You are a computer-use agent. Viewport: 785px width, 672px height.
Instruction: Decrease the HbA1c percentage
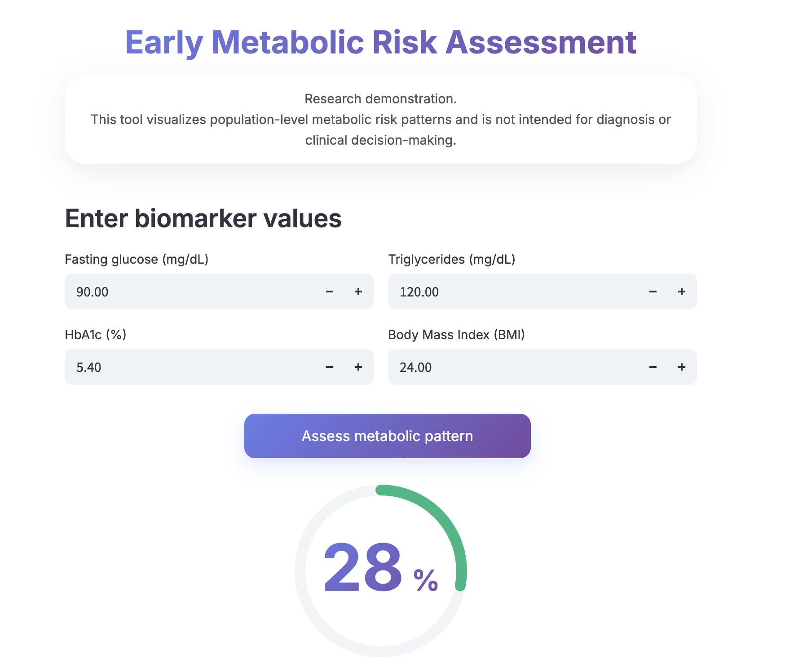(330, 367)
